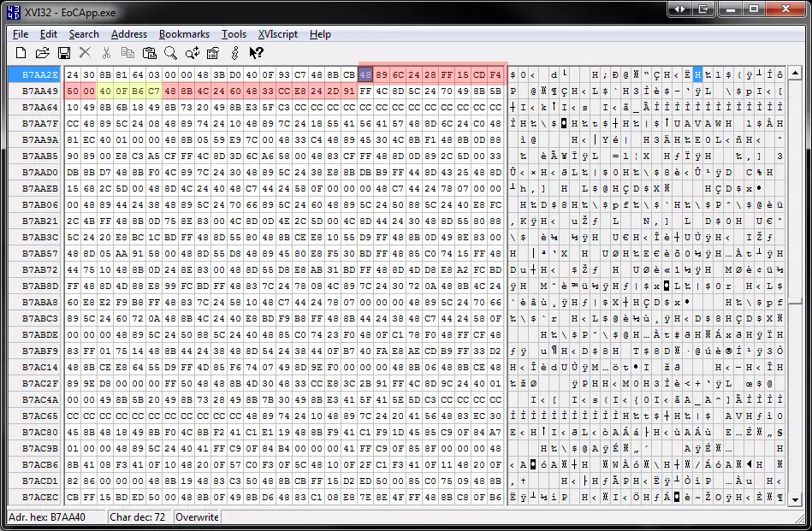
Task: Click the Info 'i' toolbar icon
Action: point(234,52)
